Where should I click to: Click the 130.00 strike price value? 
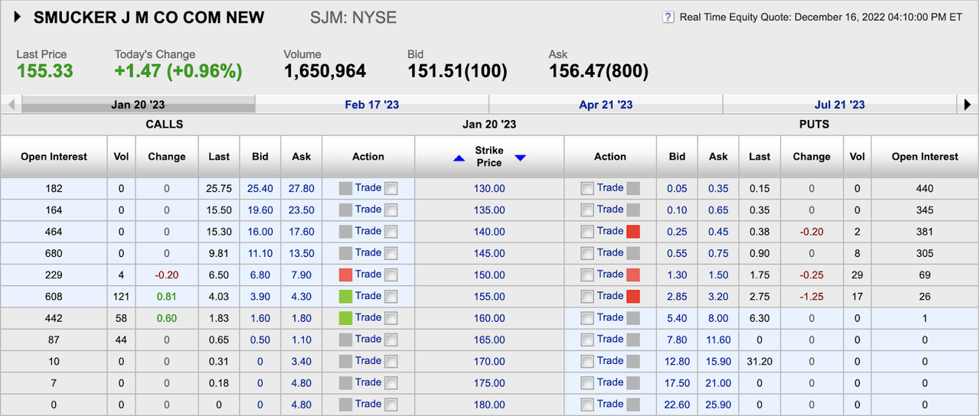[489, 188]
